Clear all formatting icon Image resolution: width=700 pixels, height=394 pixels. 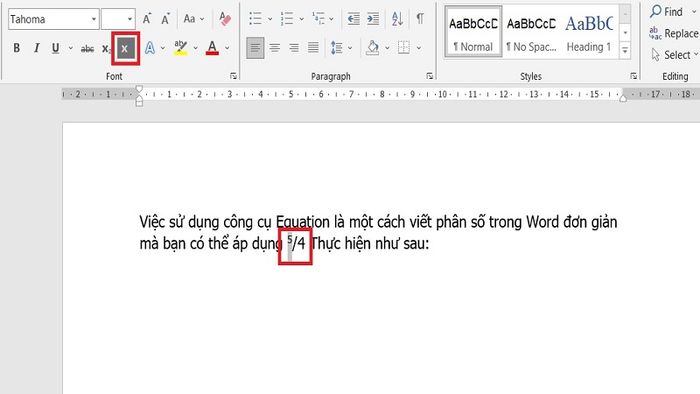click(x=225, y=19)
